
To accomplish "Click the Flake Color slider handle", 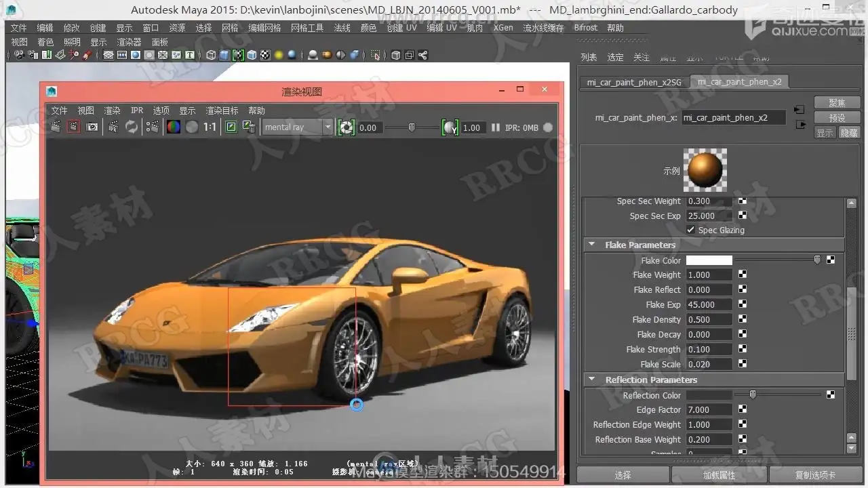I will click(817, 260).
